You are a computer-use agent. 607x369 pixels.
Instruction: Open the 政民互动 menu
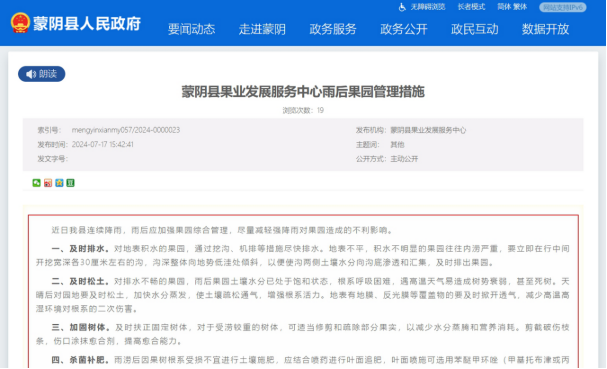coord(475,29)
